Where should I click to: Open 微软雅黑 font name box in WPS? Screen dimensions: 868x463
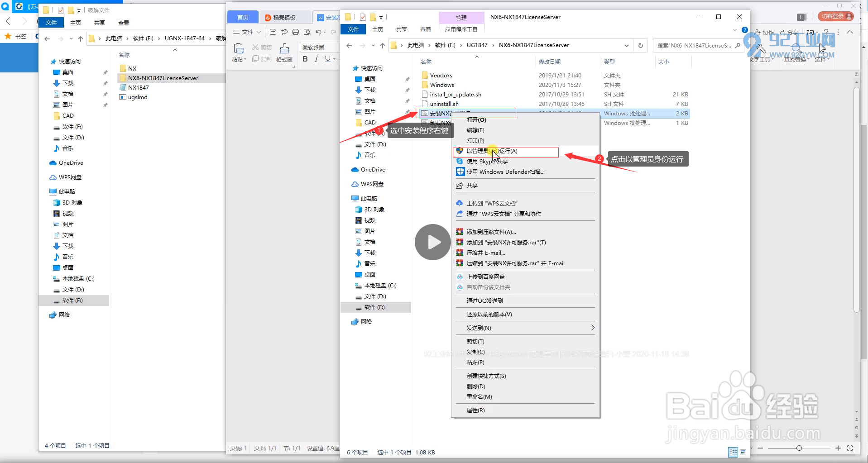click(319, 47)
